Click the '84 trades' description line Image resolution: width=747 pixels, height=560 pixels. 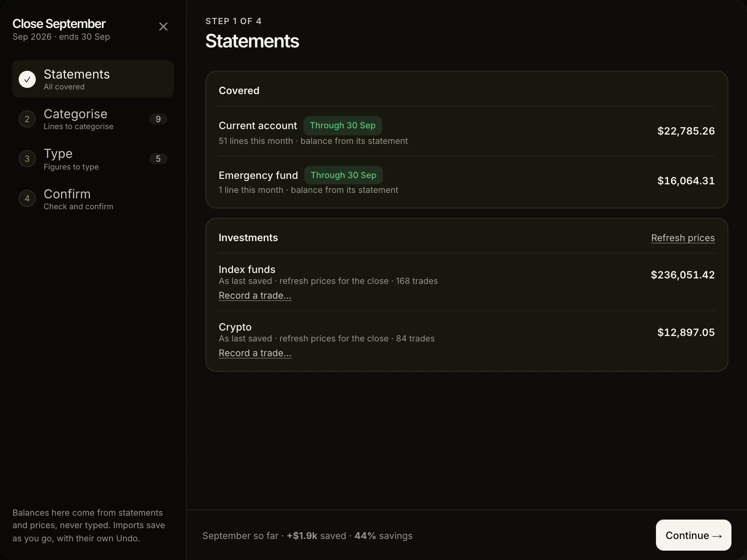point(327,339)
